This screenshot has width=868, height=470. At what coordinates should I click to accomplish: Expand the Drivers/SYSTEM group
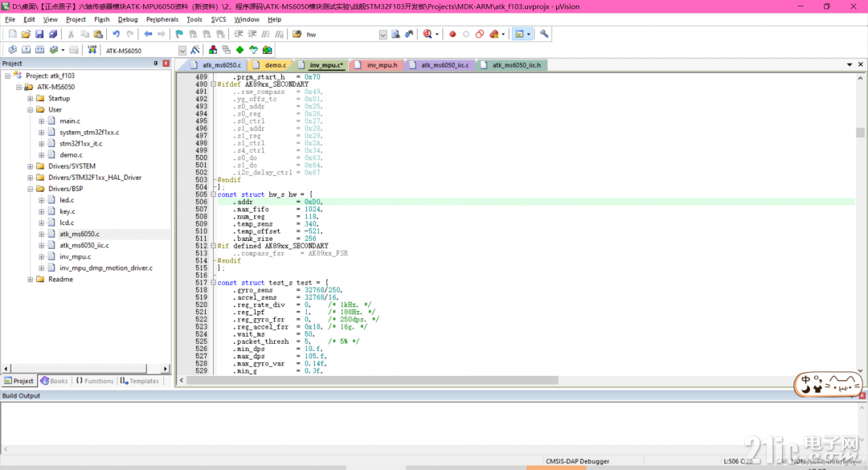[x=30, y=166]
